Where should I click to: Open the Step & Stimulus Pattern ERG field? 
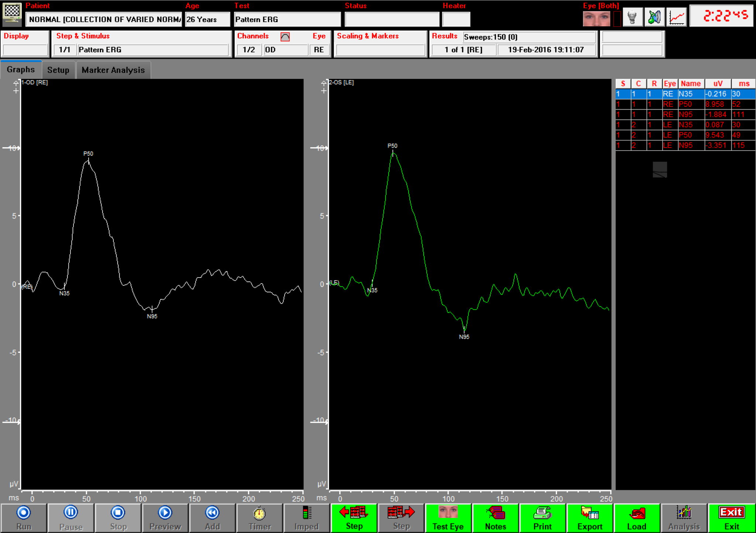152,50
